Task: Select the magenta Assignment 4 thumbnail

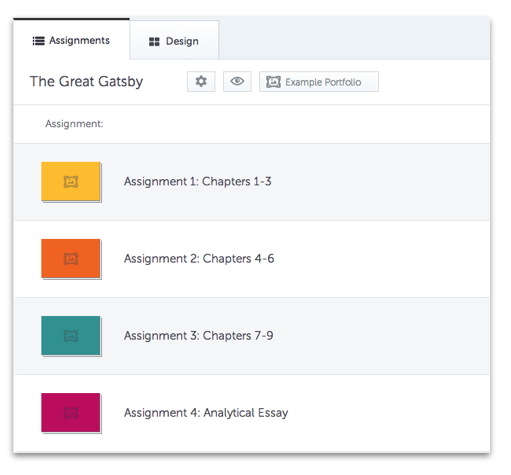Action: pyautogui.click(x=71, y=413)
